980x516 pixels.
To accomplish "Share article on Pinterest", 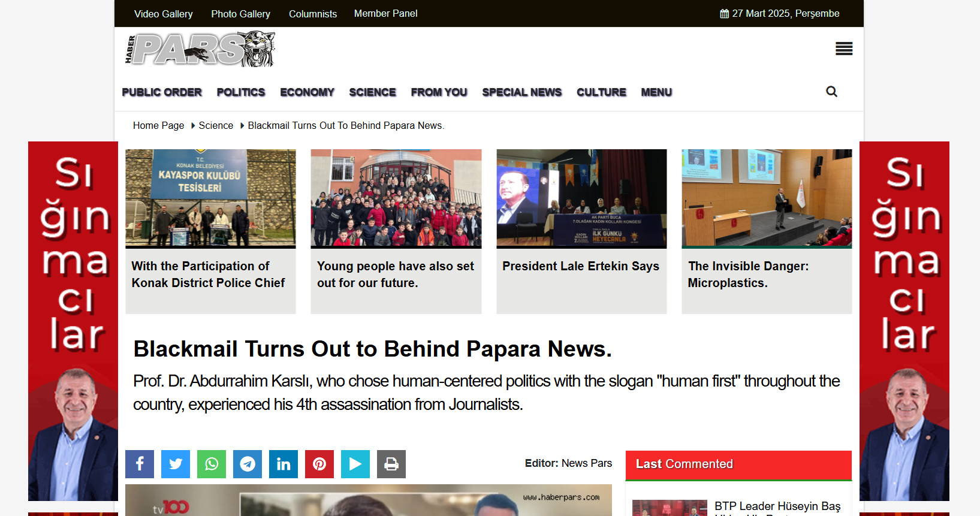I will 319,464.
